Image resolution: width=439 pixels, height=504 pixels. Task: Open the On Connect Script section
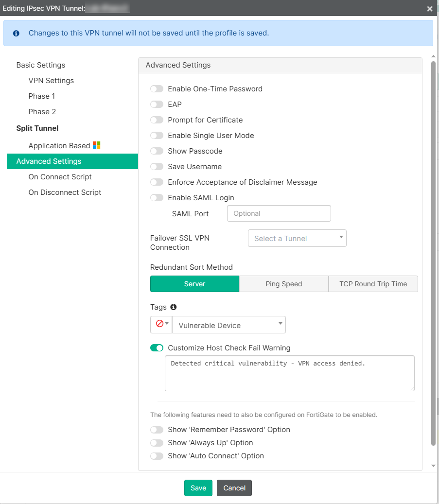(x=60, y=177)
